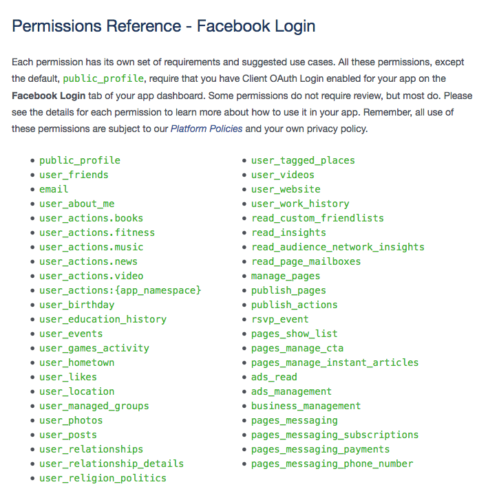Open publish_actions permission details
This screenshot has width=488, height=500.
point(294,305)
